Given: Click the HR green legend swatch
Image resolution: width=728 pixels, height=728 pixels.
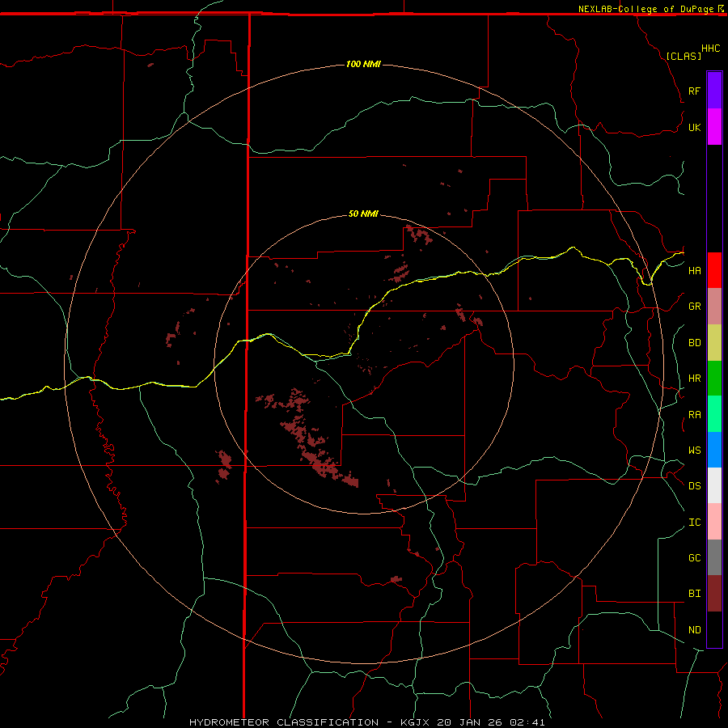Looking at the screenshot, I should 714,378.
